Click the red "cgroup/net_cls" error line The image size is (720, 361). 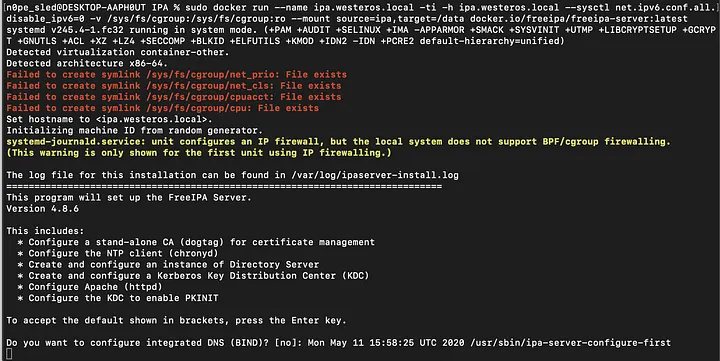(x=174, y=85)
